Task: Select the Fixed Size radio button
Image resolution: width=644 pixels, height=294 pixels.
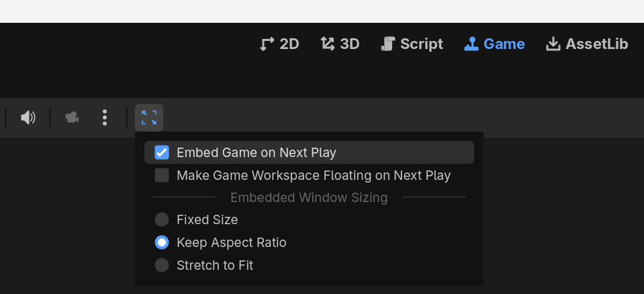Action: 162,219
